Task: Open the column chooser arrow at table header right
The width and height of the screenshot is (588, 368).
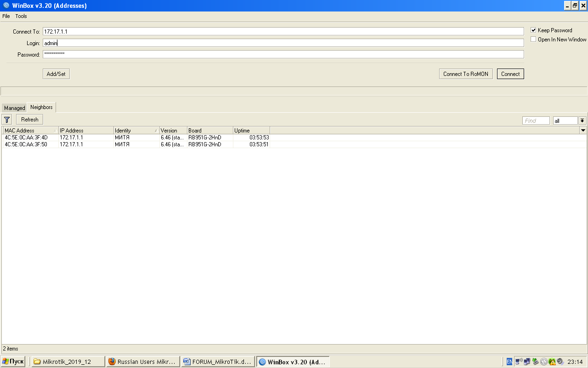Action: pos(583,131)
